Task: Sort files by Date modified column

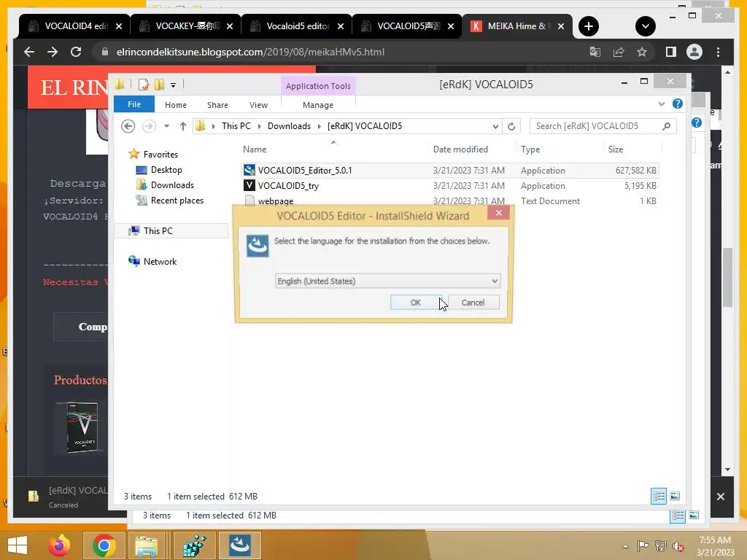Action: pos(461,149)
